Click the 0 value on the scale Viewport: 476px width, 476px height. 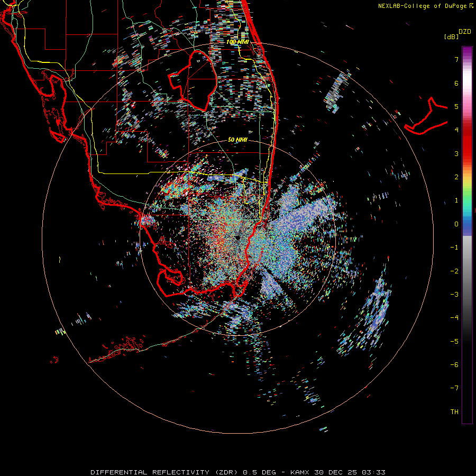pos(456,224)
